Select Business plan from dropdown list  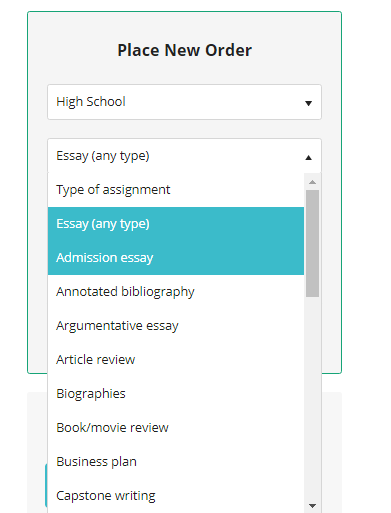[x=176, y=462]
